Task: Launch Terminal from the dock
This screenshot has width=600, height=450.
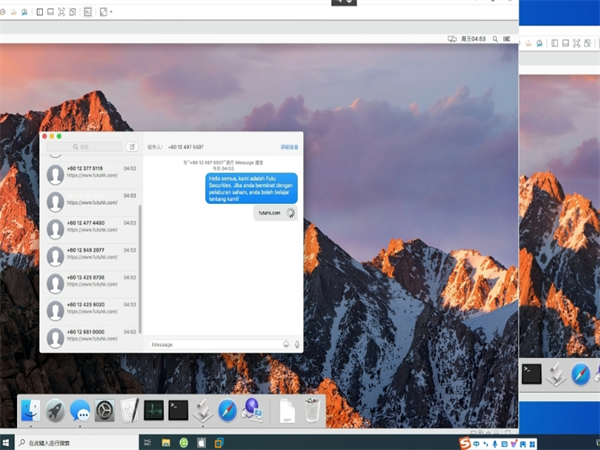Action: click(x=178, y=409)
